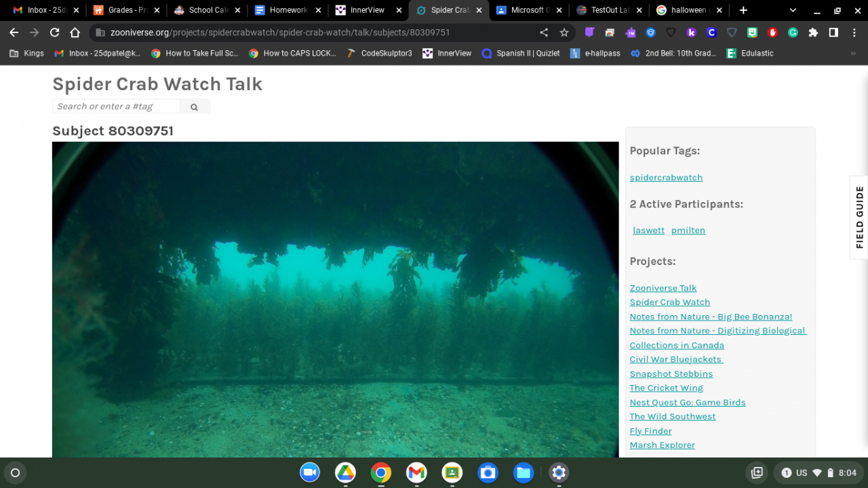Click the green smiley extension icon
Viewport: 868px width, 488px height.
pos(752,33)
